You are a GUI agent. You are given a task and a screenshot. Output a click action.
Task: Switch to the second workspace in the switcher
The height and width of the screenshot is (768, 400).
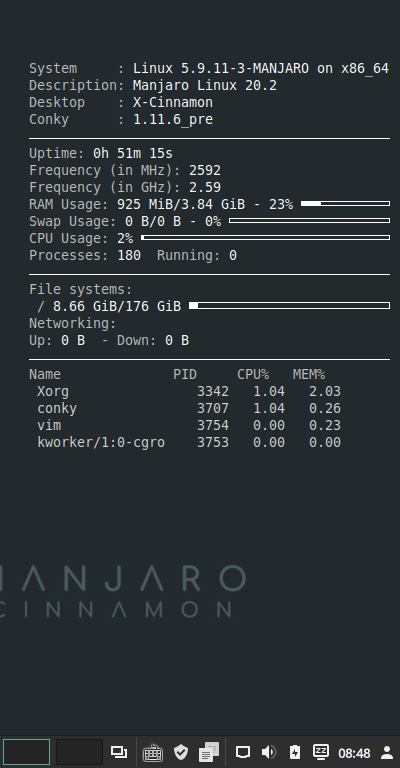(79, 752)
